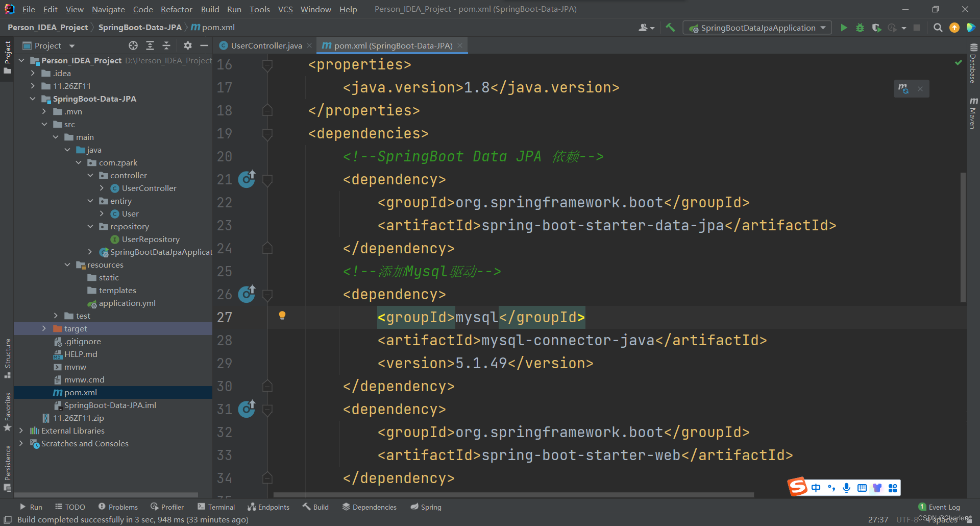Expand the test folder
The height and width of the screenshot is (526, 980).
click(56, 316)
